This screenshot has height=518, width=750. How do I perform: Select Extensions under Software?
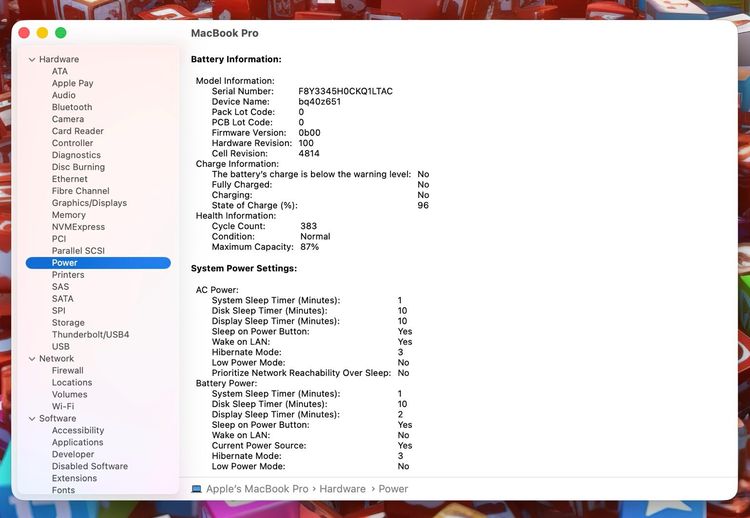[x=75, y=478]
